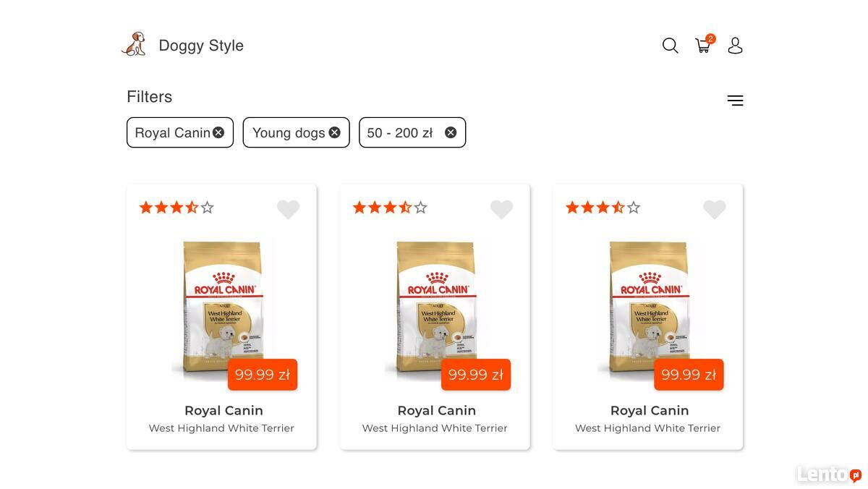Viewport: 868px width, 489px height.
Task: Click the middle product's star rating
Action: tap(390, 208)
